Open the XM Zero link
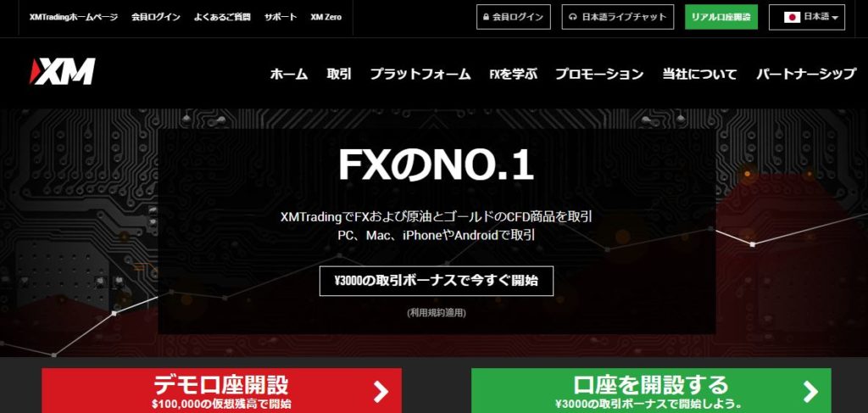This screenshot has height=413, width=868. pos(326,17)
